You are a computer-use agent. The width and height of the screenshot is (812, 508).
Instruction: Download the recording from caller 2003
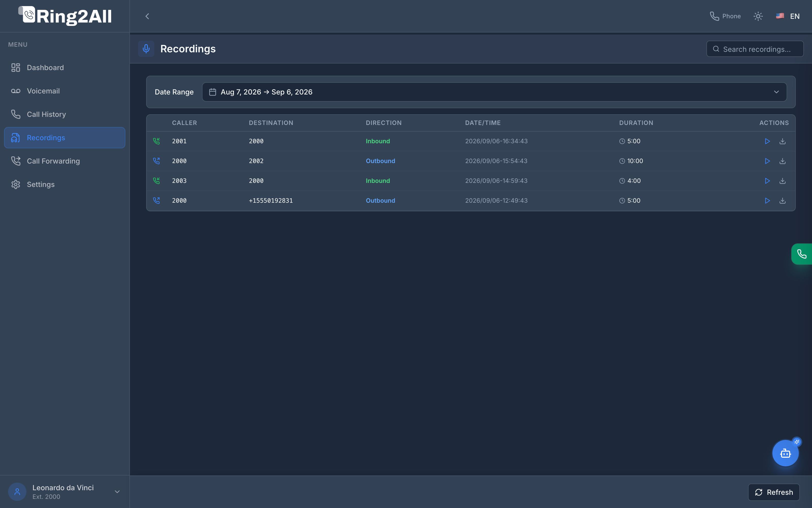pyautogui.click(x=783, y=181)
